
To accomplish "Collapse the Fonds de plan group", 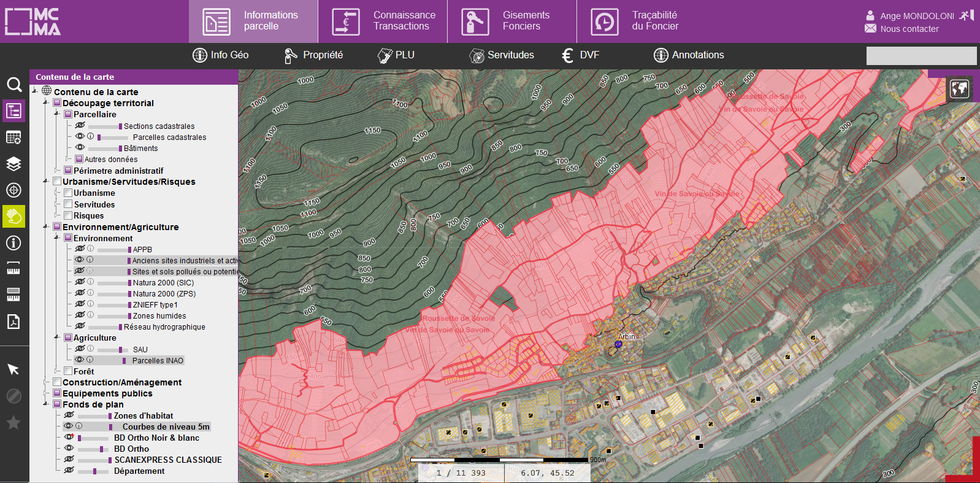I will (46, 404).
